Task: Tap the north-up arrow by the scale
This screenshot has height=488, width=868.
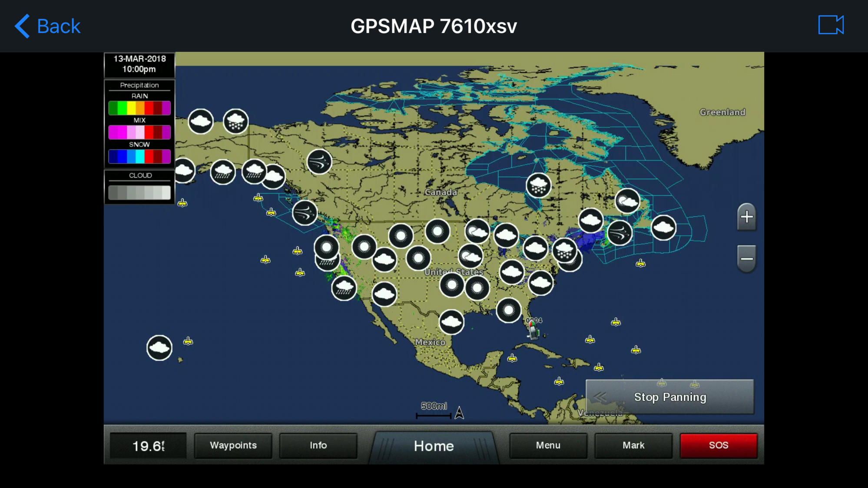Action: 459,412
